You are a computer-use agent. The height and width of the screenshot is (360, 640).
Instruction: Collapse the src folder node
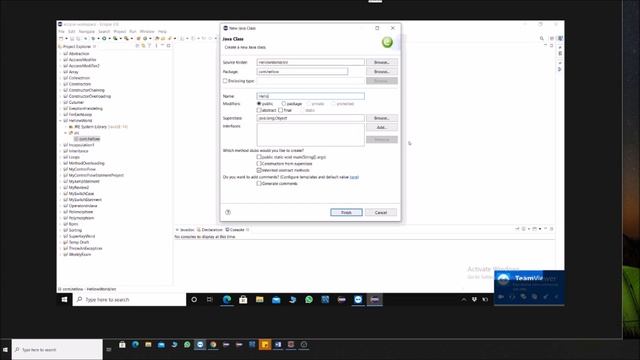click(x=66, y=133)
